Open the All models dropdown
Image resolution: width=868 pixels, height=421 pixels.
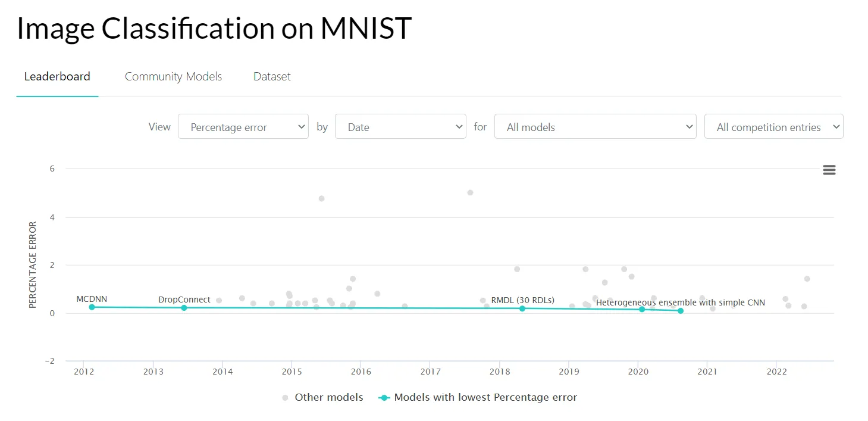[595, 127]
